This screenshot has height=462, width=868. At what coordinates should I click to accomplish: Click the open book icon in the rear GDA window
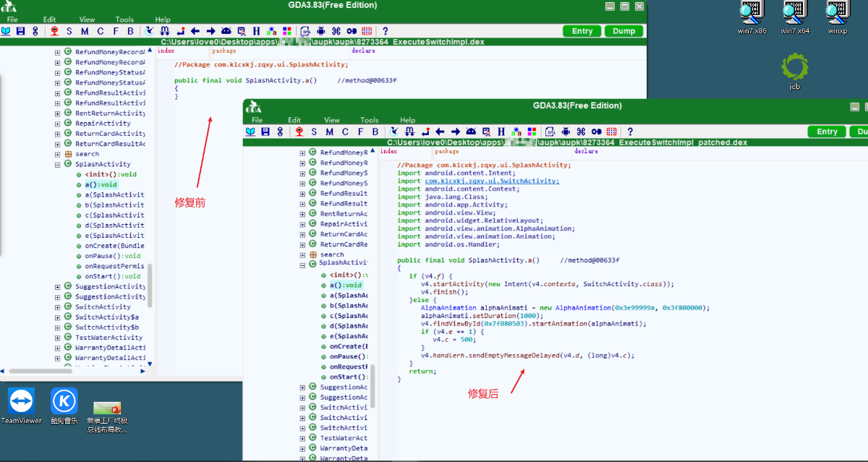click(6, 31)
